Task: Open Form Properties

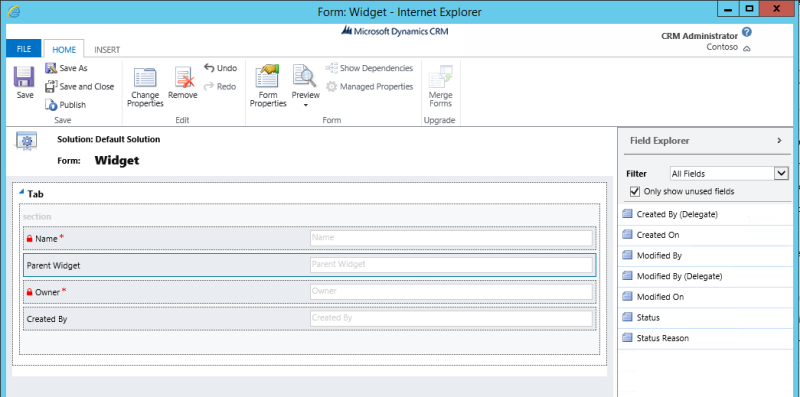Action: point(268,86)
